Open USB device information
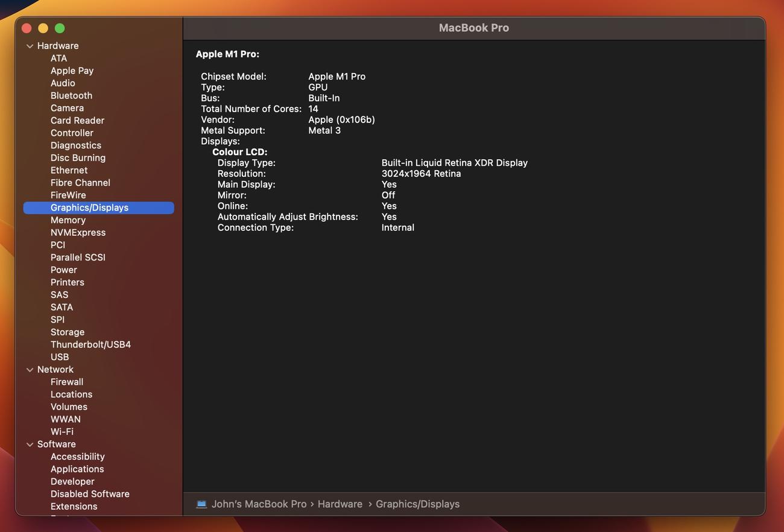784x532 pixels. (x=60, y=357)
